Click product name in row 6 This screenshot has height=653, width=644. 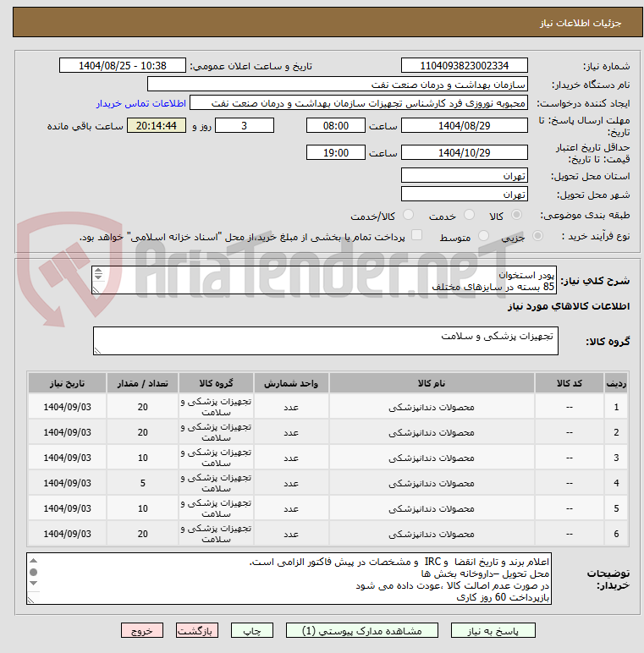tap(432, 534)
